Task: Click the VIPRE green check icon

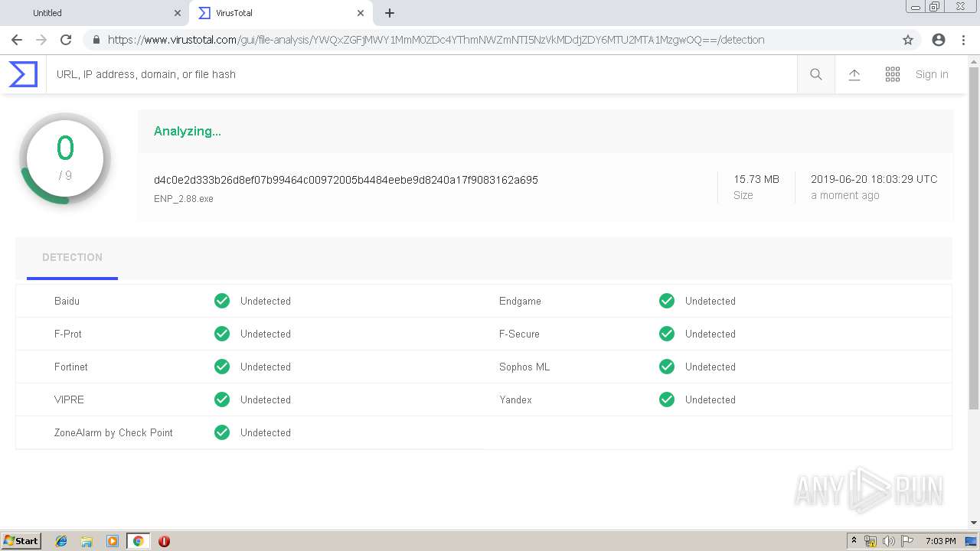Action: pyautogui.click(x=222, y=399)
